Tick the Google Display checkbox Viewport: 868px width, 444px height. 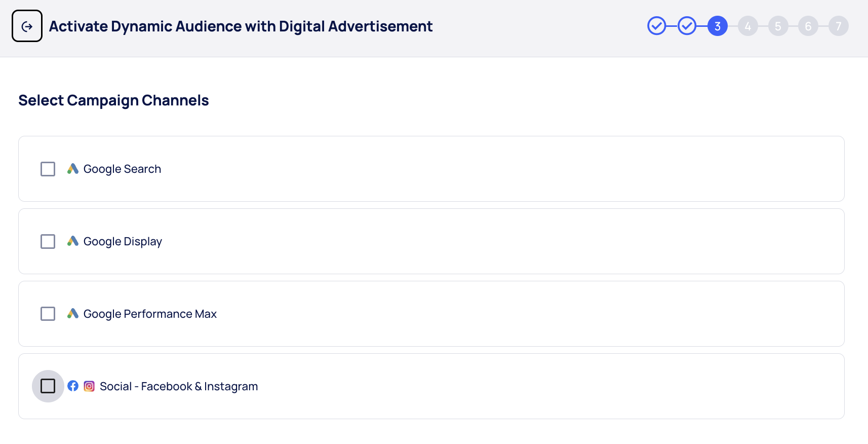coord(48,241)
